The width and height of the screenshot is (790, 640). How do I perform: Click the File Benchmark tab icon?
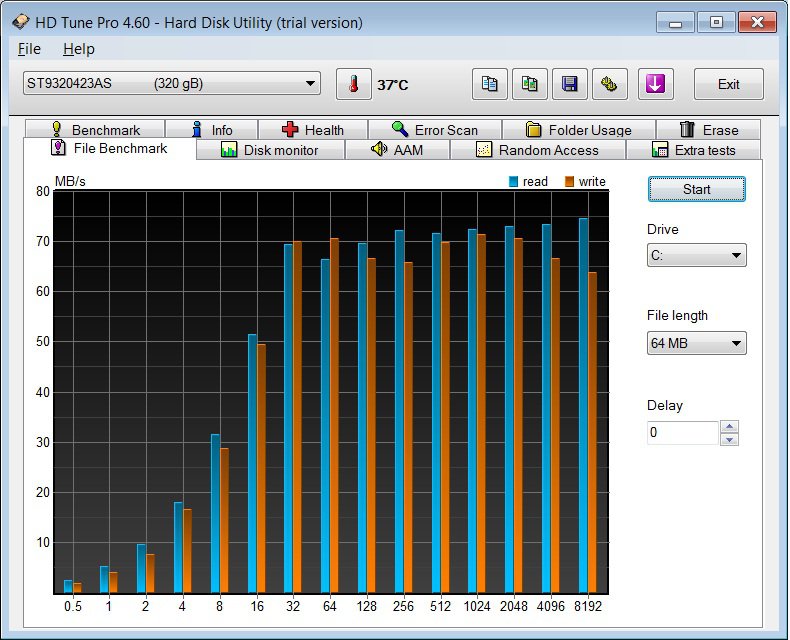click(x=58, y=148)
